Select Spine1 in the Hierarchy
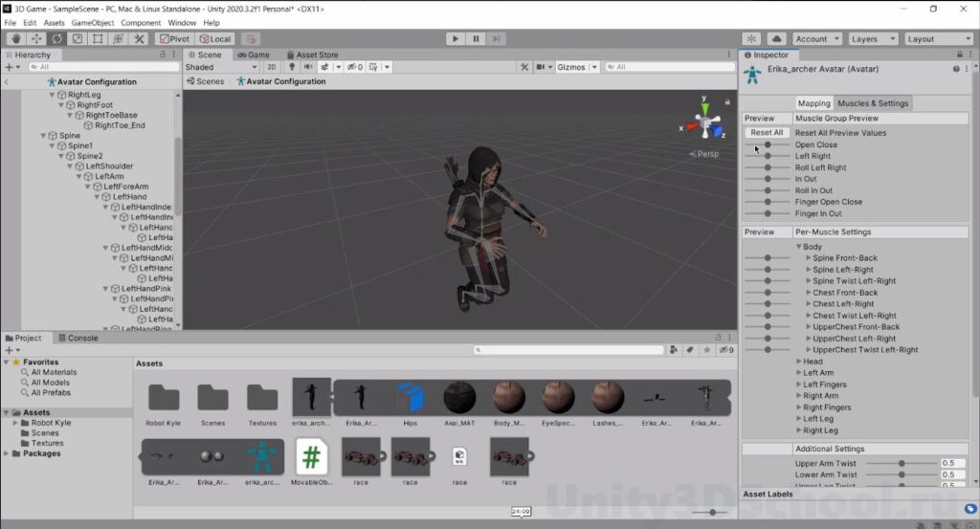 tap(79, 145)
